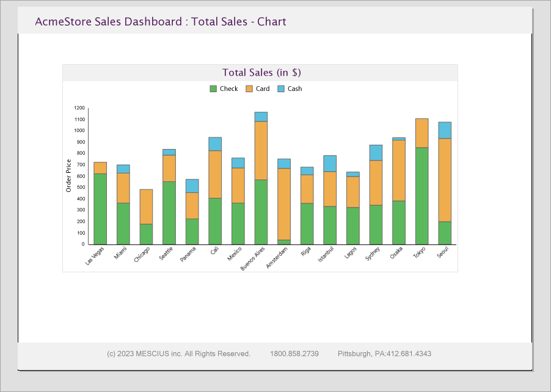Select the 'Check' legend label
Viewport: 551px width, 392px height.
[x=228, y=89]
